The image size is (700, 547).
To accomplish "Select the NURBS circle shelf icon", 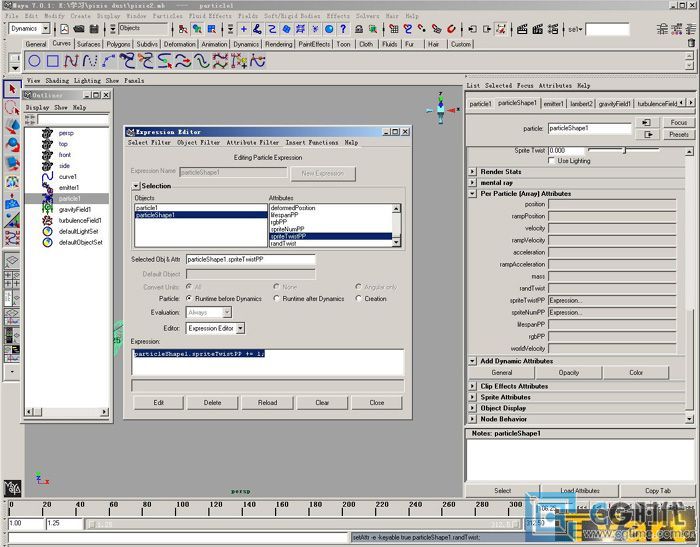I will [34, 61].
